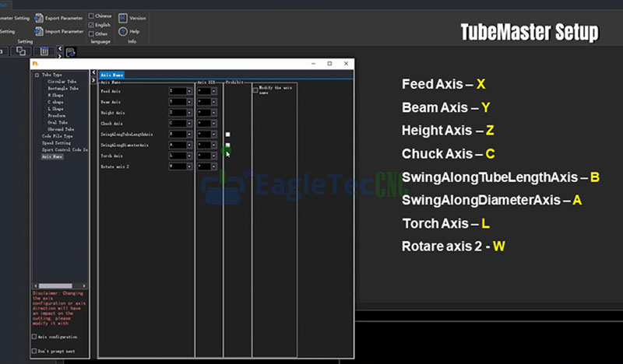Viewport: 623px width, 364px height.
Task: Open Torch Axis direction dropdown
Action: pos(213,156)
